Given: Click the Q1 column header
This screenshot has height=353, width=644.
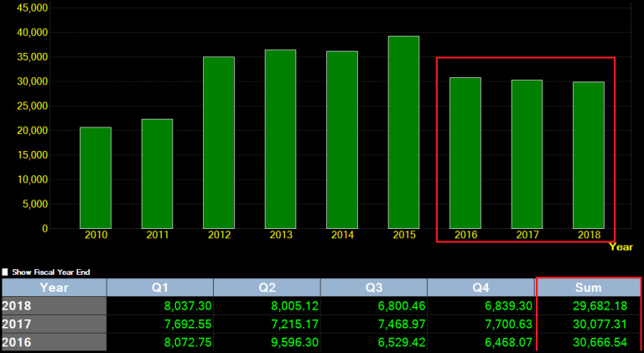Looking at the screenshot, I should 160,288.
